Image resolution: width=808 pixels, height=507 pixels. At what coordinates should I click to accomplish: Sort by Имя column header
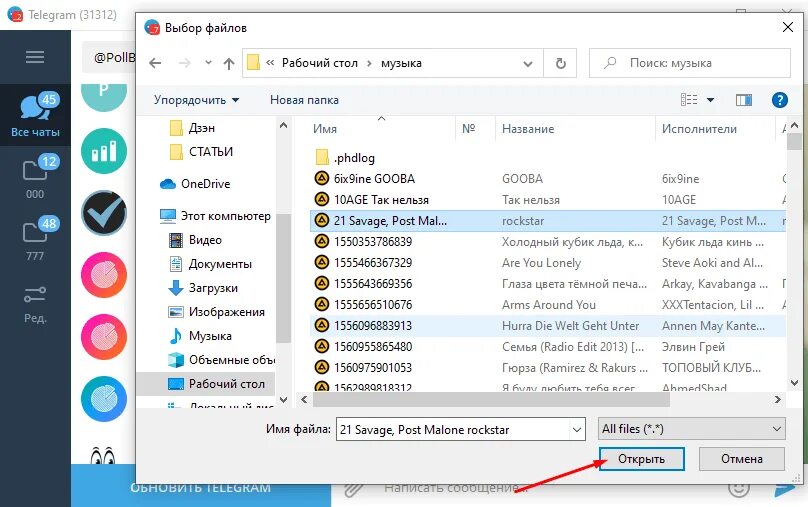(x=325, y=129)
